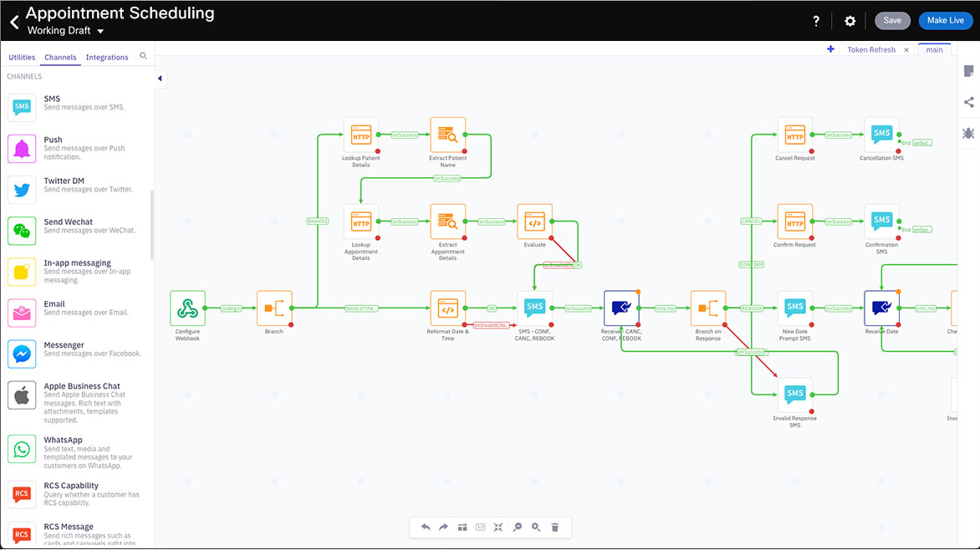Select the Invalid Response SMS node
980x550 pixels.
(x=795, y=395)
